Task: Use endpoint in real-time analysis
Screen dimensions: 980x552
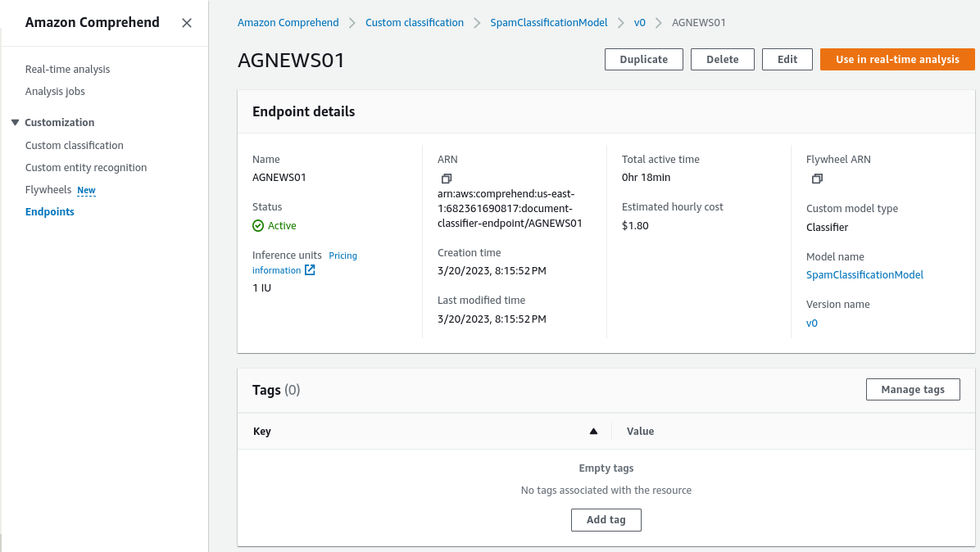Action: pyautogui.click(x=897, y=59)
